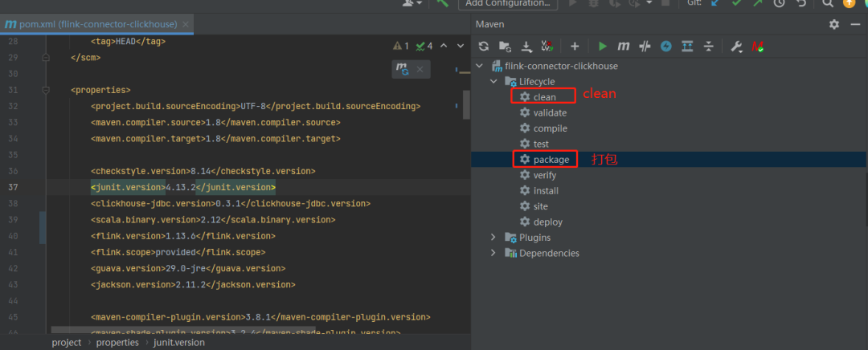Collapse the Lifecycle node
The height and width of the screenshot is (350, 868).
click(493, 81)
